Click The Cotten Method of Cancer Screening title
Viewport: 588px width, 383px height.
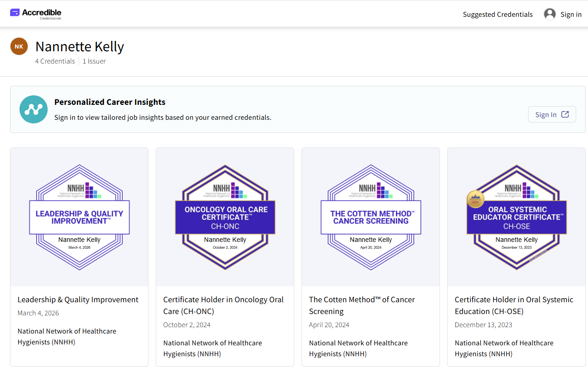pos(362,305)
